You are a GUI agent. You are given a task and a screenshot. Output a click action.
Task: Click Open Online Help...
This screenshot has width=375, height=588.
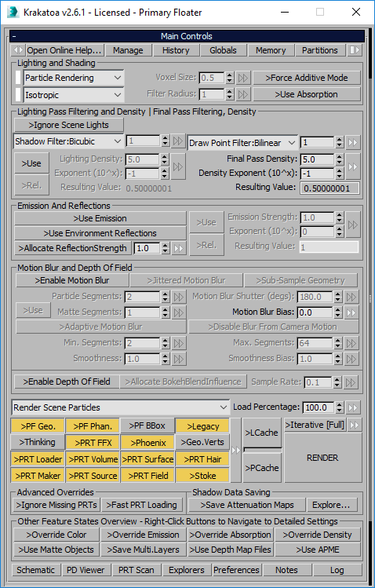(64, 50)
